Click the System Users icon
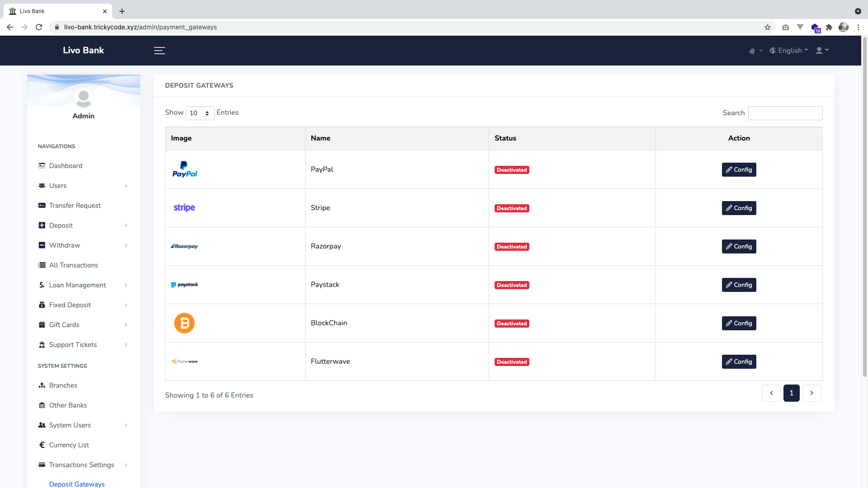Viewport: 868px width, 488px height. tap(42, 425)
